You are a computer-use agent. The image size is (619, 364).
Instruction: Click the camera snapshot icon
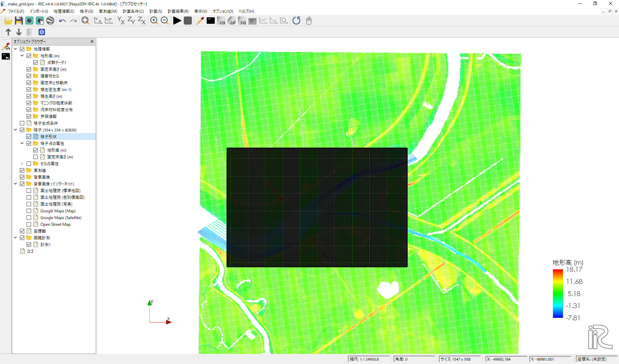[30, 21]
